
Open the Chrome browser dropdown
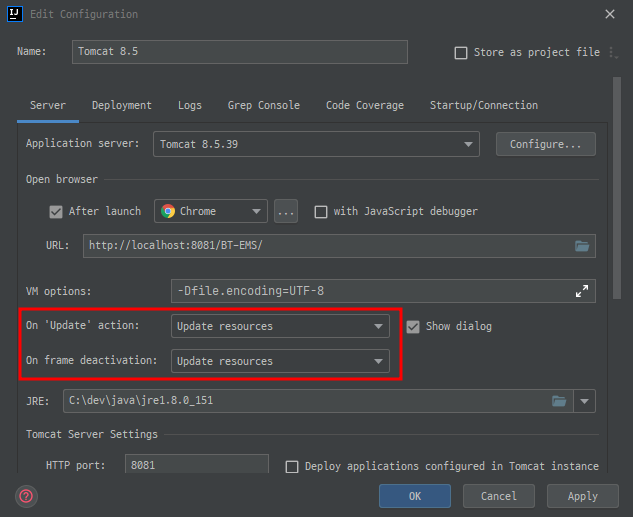210,211
